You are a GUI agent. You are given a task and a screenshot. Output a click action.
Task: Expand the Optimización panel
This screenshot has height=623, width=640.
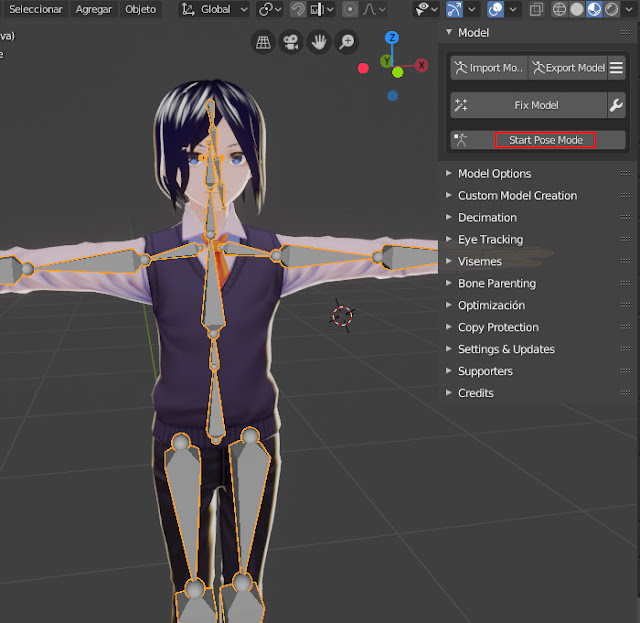(449, 305)
